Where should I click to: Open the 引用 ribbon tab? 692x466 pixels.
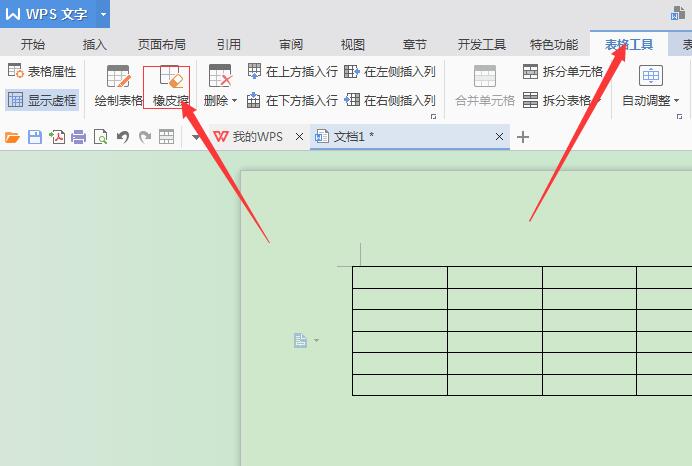229,45
